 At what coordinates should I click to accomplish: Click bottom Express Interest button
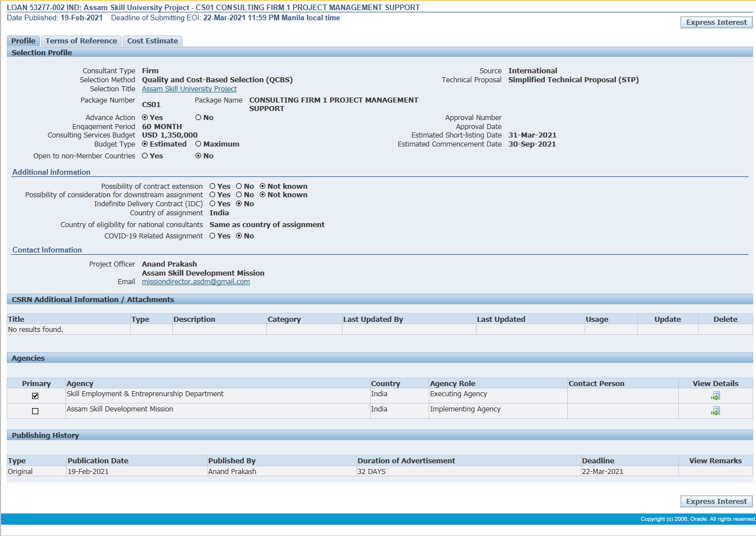coord(717,501)
